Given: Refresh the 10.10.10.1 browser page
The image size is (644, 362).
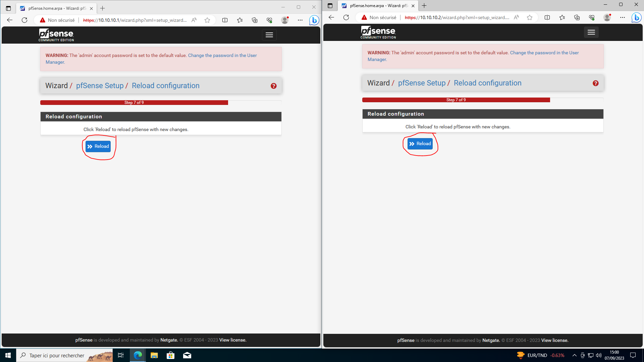Looking at the screenshot, I should [x=24, y=20].
